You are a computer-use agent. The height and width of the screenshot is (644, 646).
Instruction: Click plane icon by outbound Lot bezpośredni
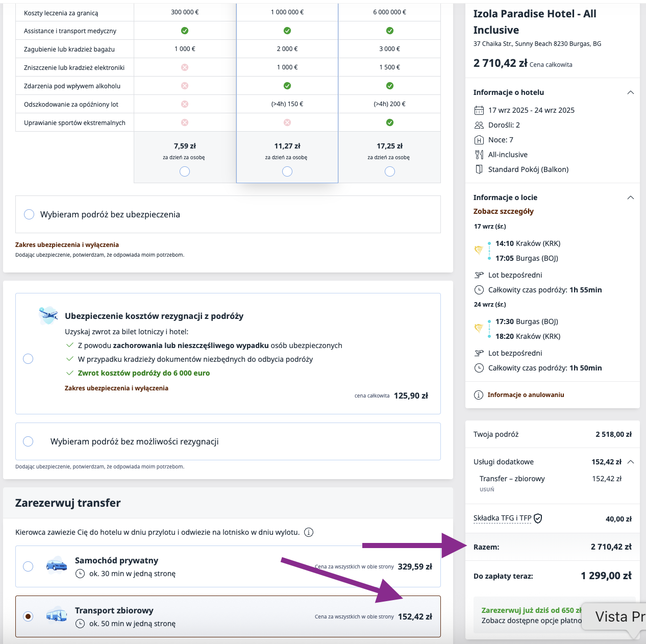[479, 275]
